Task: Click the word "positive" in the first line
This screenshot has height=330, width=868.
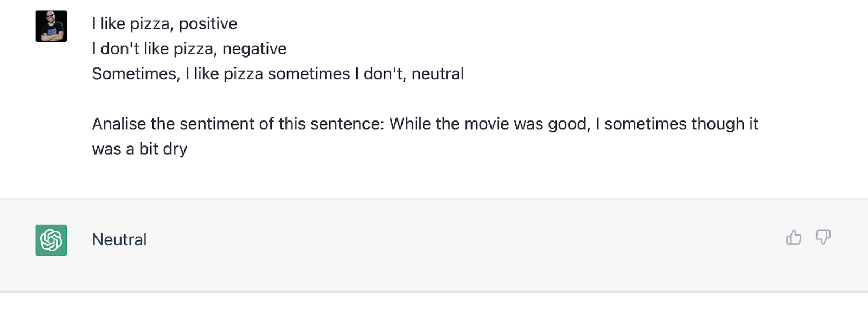Action: tap(208, 24)
